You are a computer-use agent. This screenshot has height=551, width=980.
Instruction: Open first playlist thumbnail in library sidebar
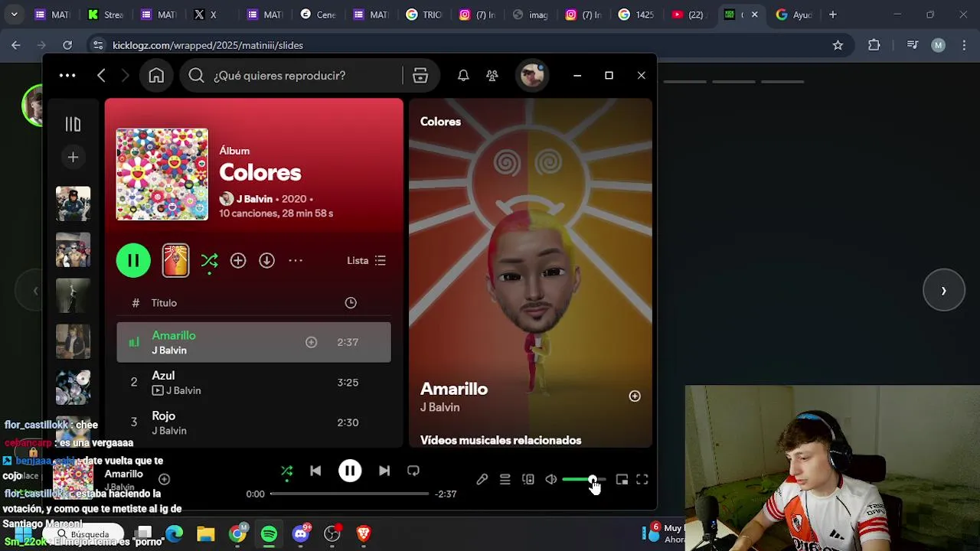[x=73, y=204]
